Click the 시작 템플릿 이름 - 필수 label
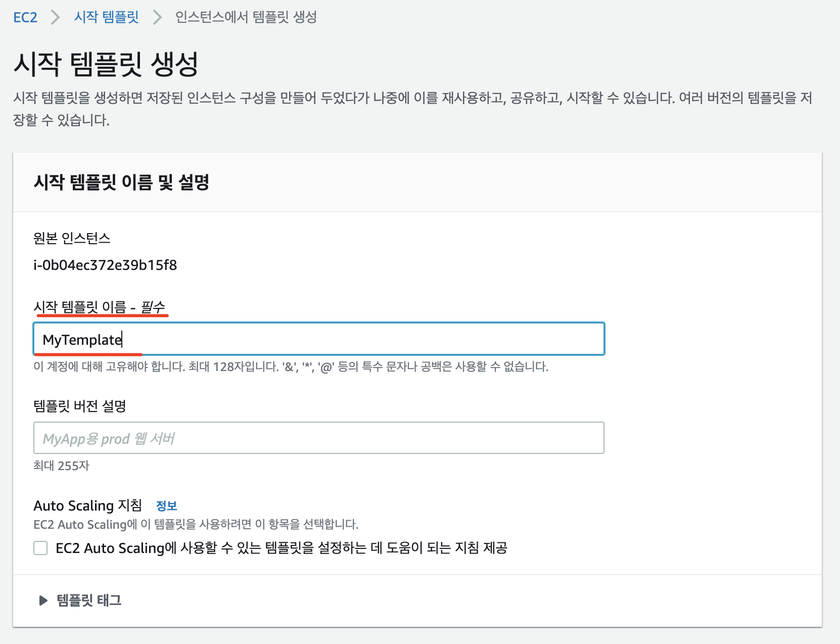840x644 pixels. (99, 307)
